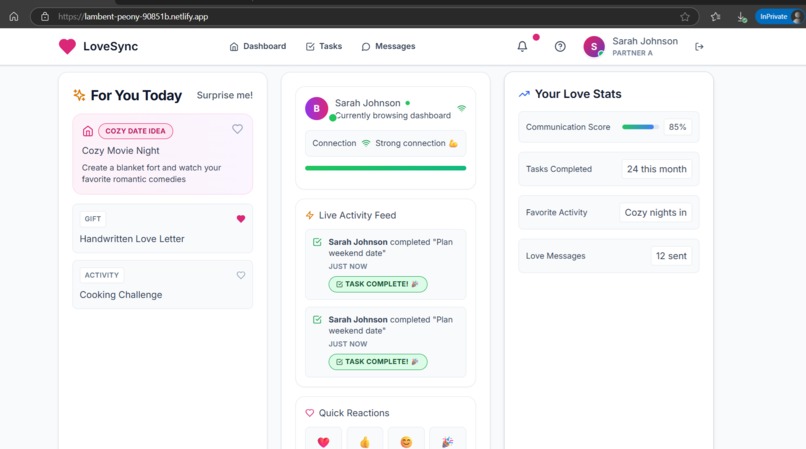The image size is (806, 449).
Task: Click the Love Messages label
Action: (x=555, y=256)
